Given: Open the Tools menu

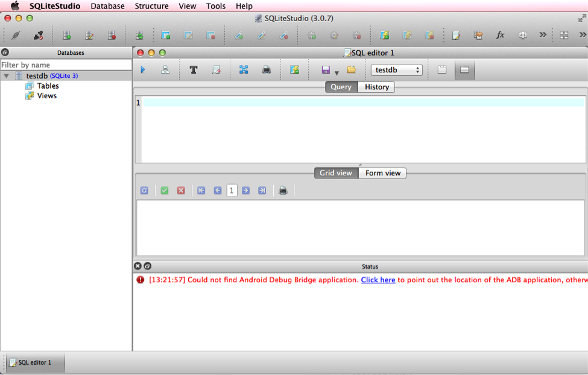Looking at the screenshot, I should [x=215, y=6].
